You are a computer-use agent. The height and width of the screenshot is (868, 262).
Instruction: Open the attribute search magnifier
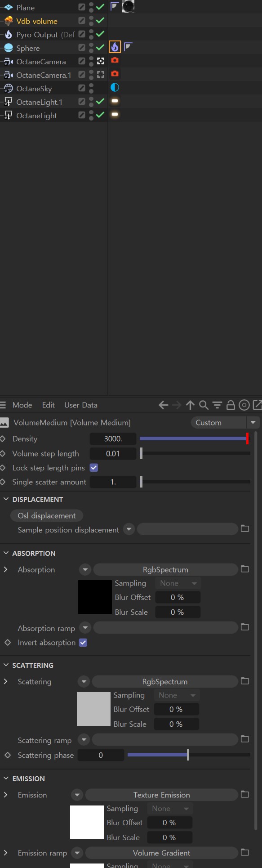click(204, 405)
